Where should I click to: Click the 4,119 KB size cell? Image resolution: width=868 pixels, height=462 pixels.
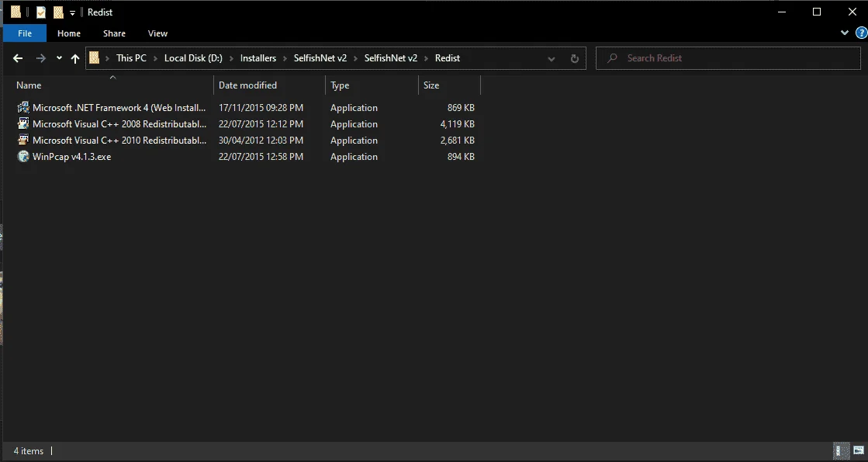(x=457, y=124)
